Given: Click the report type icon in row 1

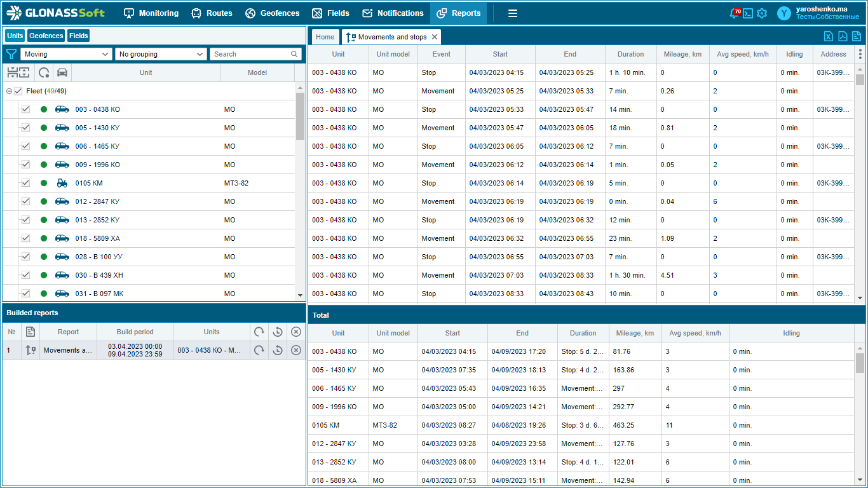Looking at the screenshot, I should 31,350.
